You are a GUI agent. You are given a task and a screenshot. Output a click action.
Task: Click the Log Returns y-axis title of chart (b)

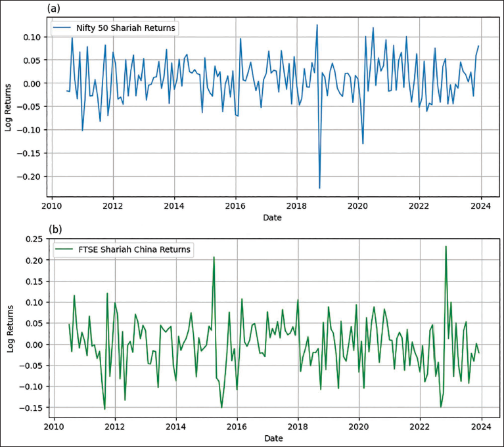(x=10, y=329)
